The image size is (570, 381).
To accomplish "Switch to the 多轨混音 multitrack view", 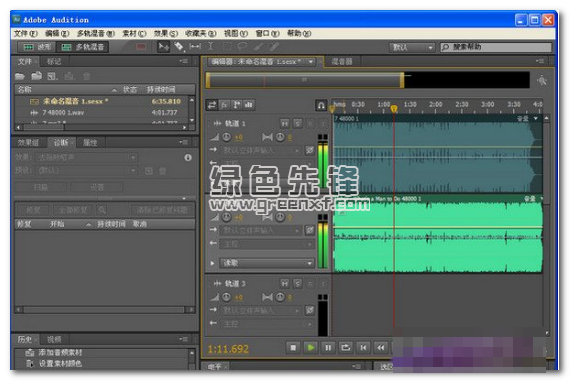I will coord(83,47).
